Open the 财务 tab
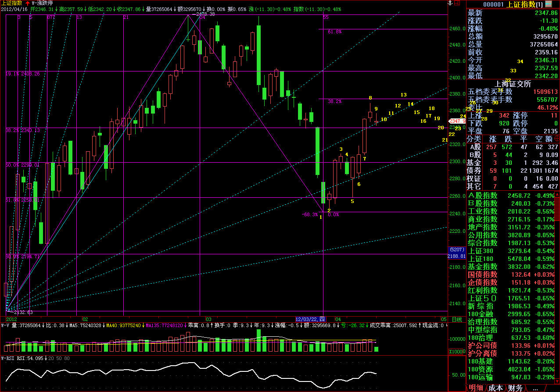 pos(515,388)
